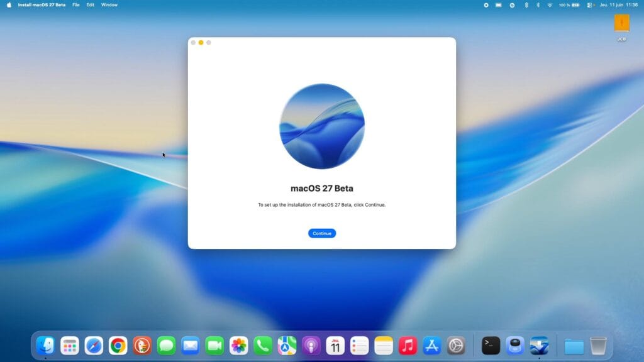Click the macOS installer icon in Dock

(x=539, y=346)
